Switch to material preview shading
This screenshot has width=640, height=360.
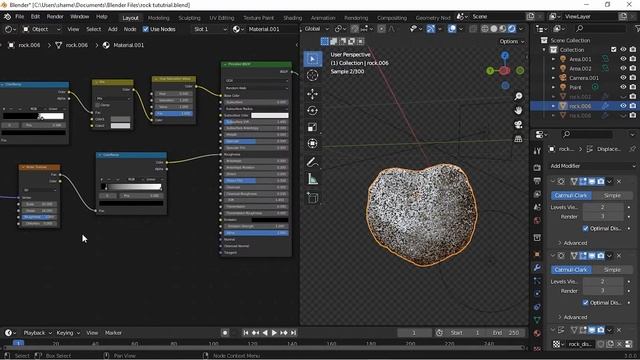tap(502, 29)
